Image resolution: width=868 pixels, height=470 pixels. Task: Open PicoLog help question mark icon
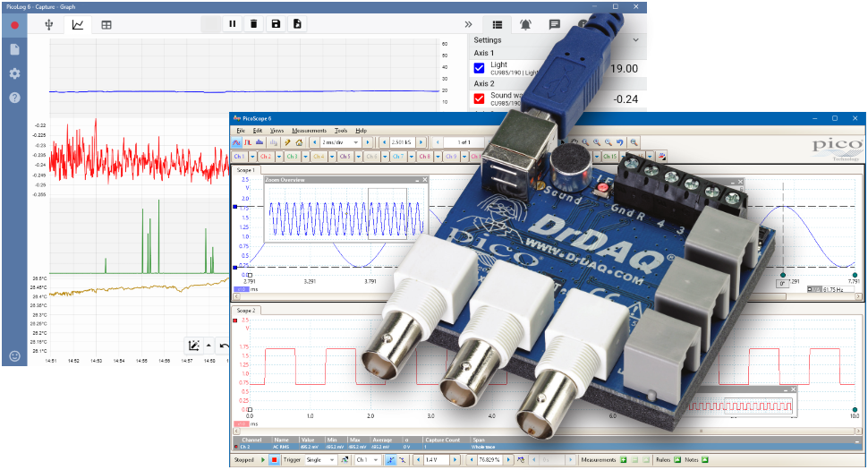point(15,98)
